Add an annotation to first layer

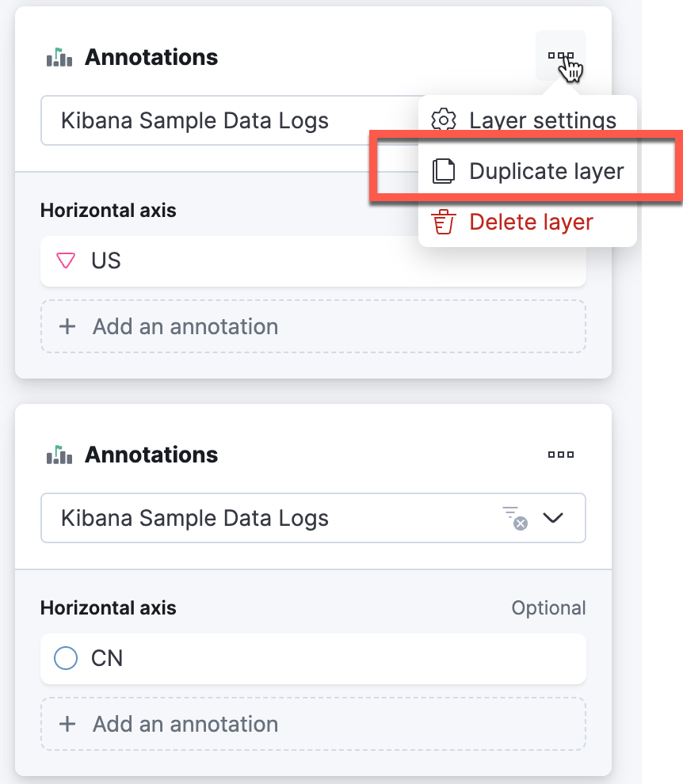(313, 326)
